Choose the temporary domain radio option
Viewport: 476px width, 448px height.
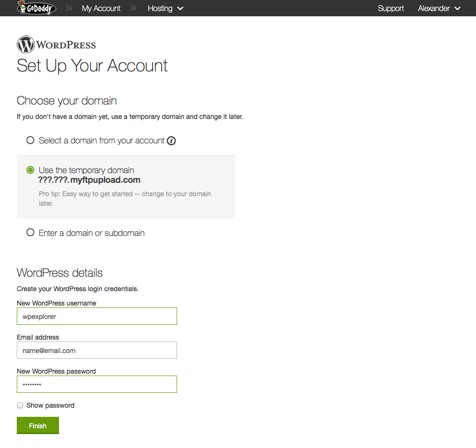(x=30, y=170)
